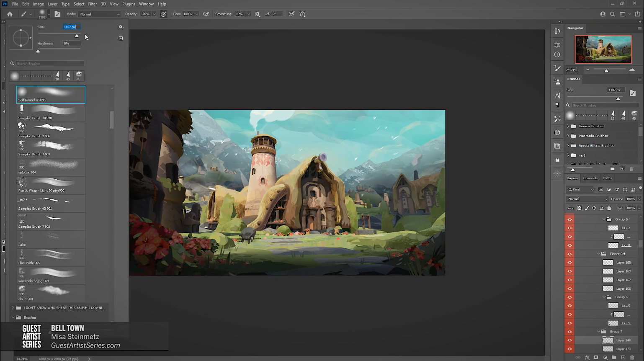Open brush preset picker settings gear
The height and width of the screenshot is (361, 644).
(121, 27)
